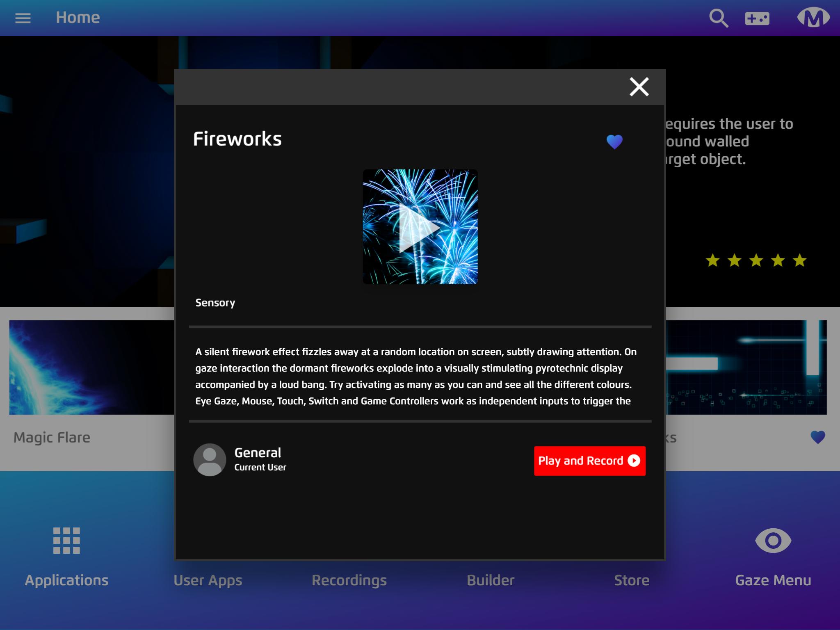This screenshot has height=630, width=840.
Task: Open the game controller settings icon
Action: tap(757, 18)
